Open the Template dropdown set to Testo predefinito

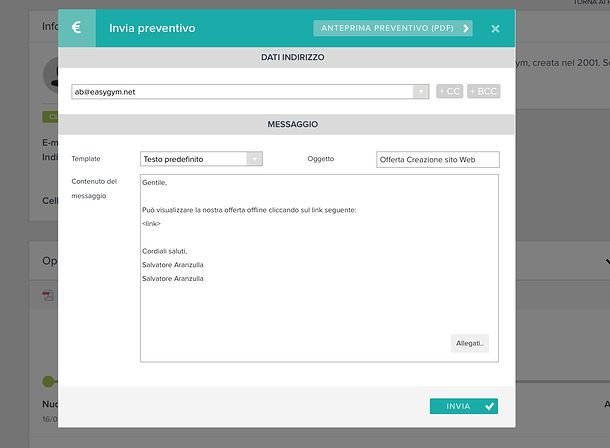(201, 159)
